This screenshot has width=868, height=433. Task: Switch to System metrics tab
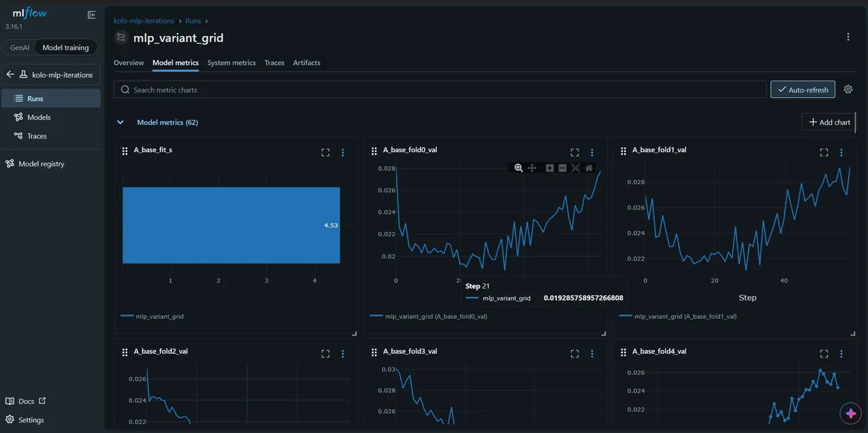coord(231,63)
